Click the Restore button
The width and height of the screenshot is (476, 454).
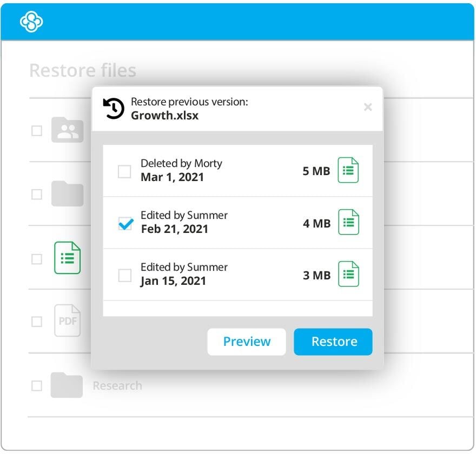coord(333,342)
